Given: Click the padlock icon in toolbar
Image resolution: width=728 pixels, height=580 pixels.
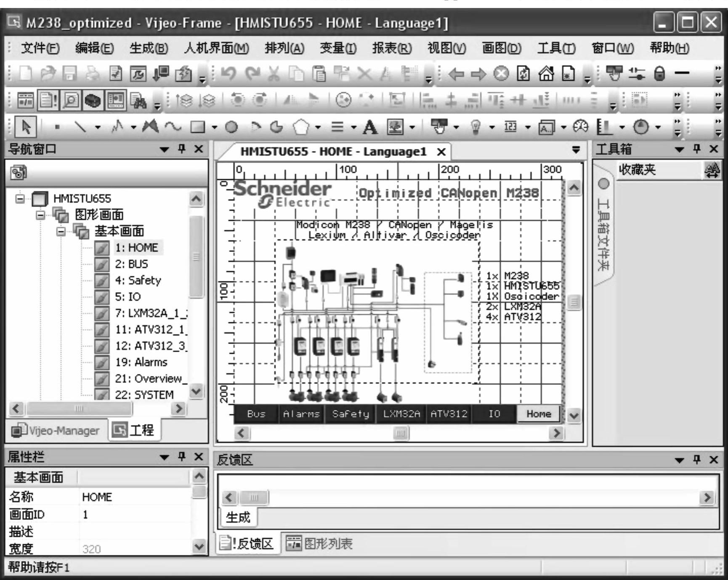Looking at the screenshot, I should (x=660, y=74).
